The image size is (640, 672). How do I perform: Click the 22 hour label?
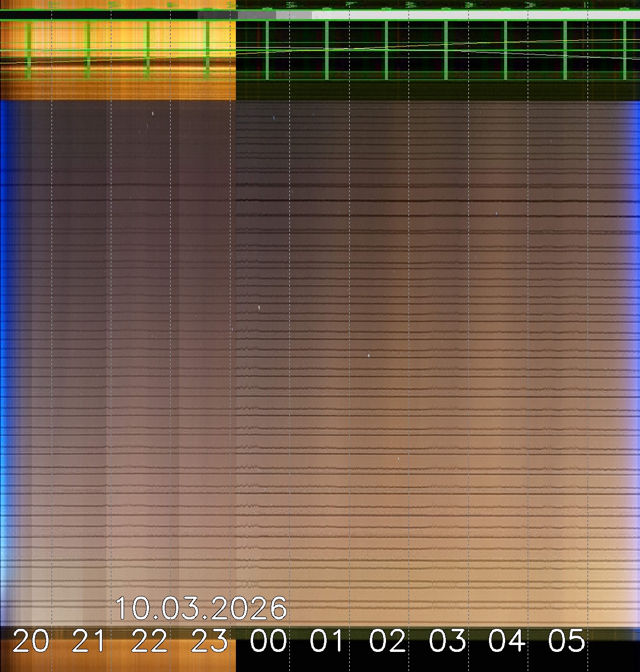pyautogui.click(x=150, y=641)
